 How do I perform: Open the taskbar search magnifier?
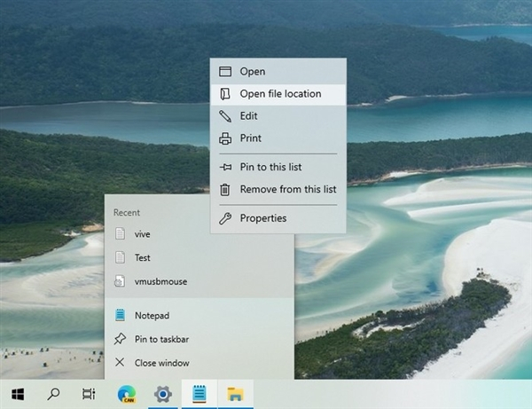[x=53, y=393]
